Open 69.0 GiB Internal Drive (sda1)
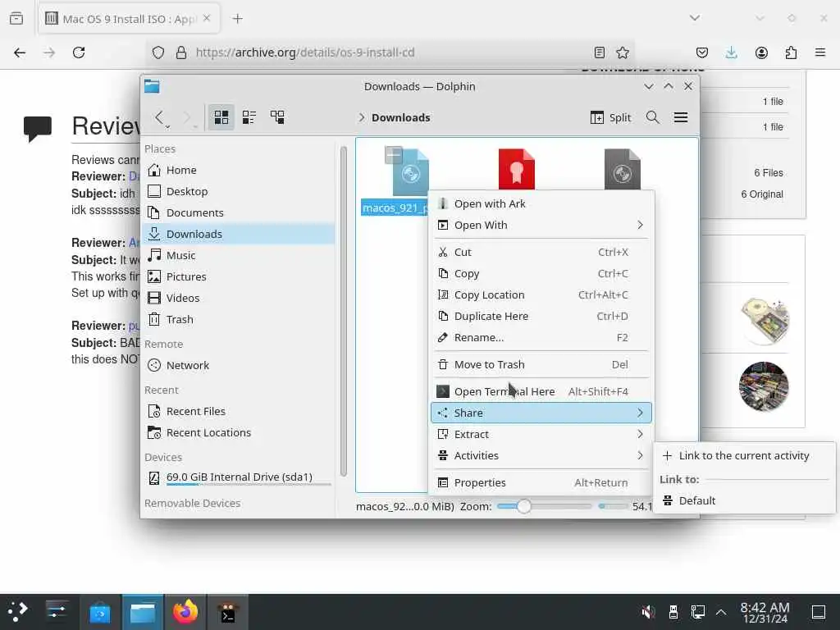The width and height of the screenshot is (840, 630). [x=239, y=477]
